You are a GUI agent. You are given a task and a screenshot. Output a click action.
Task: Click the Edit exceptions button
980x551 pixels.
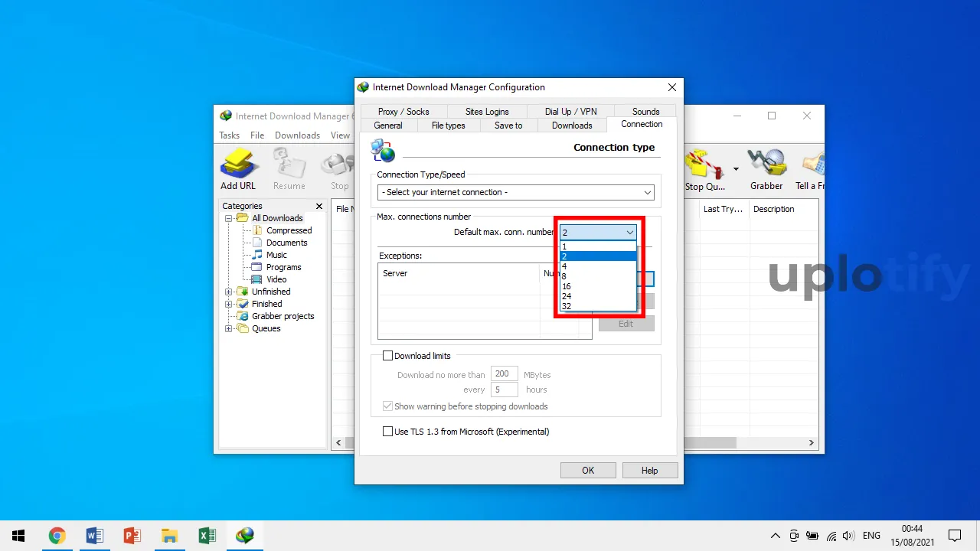pyautogui.click(x=626, y=324)
